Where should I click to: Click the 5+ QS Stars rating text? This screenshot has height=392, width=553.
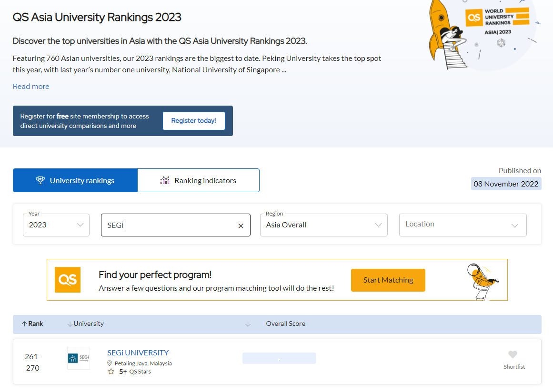(x=135, y=372)
